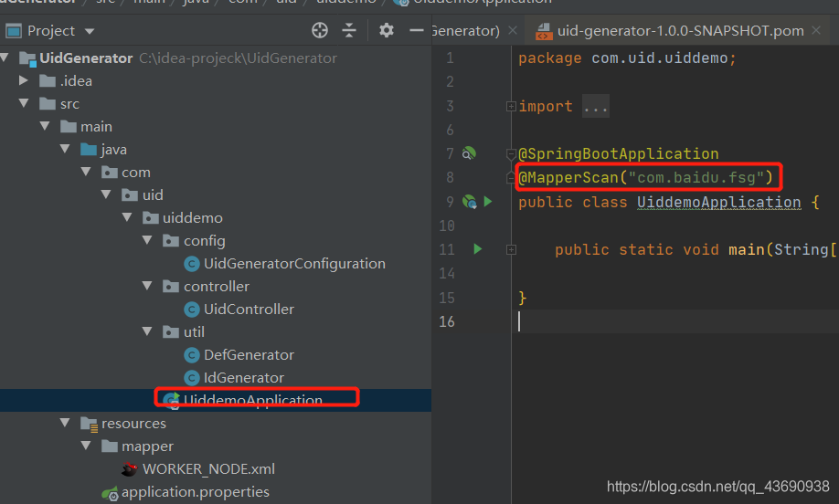Collapse the config package arrow

(148, 240)
